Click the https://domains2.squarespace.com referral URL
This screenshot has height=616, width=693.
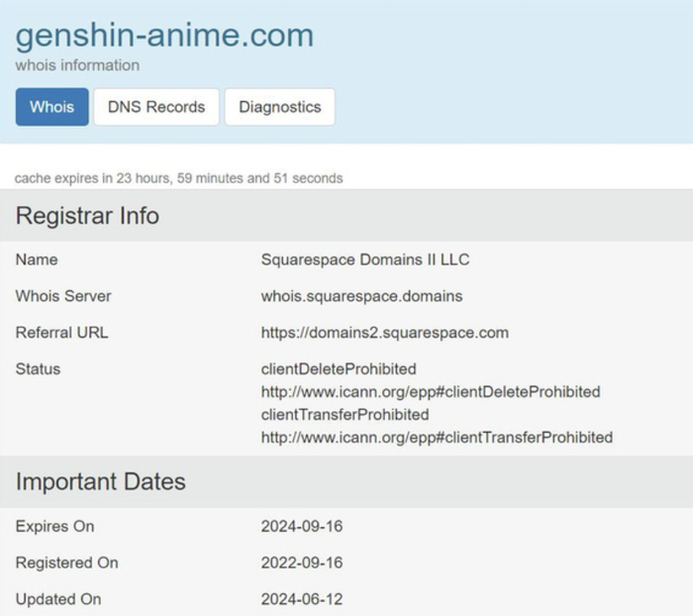coord(384,333)
